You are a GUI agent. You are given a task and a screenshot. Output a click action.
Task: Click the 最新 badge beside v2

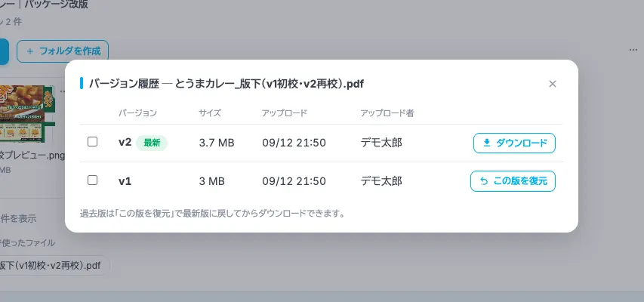pyautogui.click(x=152, y=143)
